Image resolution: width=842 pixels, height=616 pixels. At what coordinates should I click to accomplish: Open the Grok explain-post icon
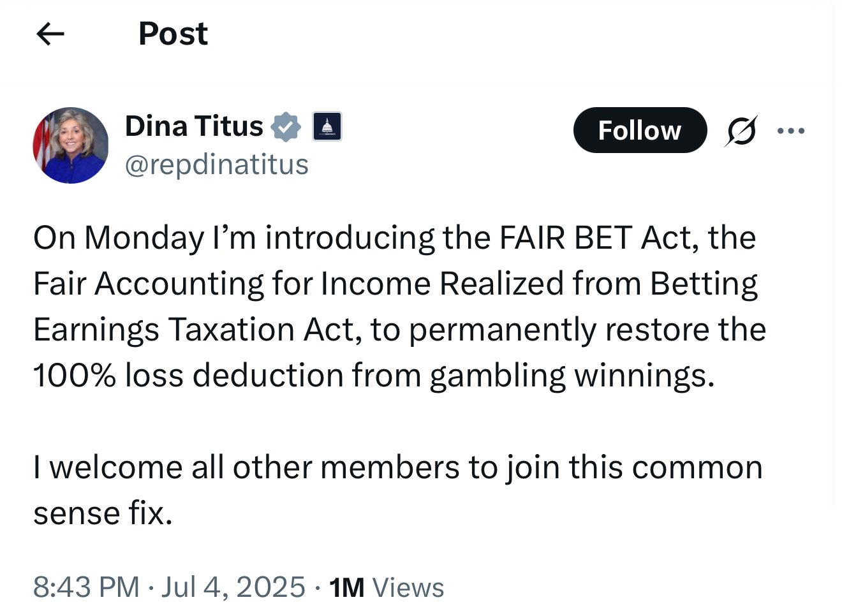tap(741, 131)
